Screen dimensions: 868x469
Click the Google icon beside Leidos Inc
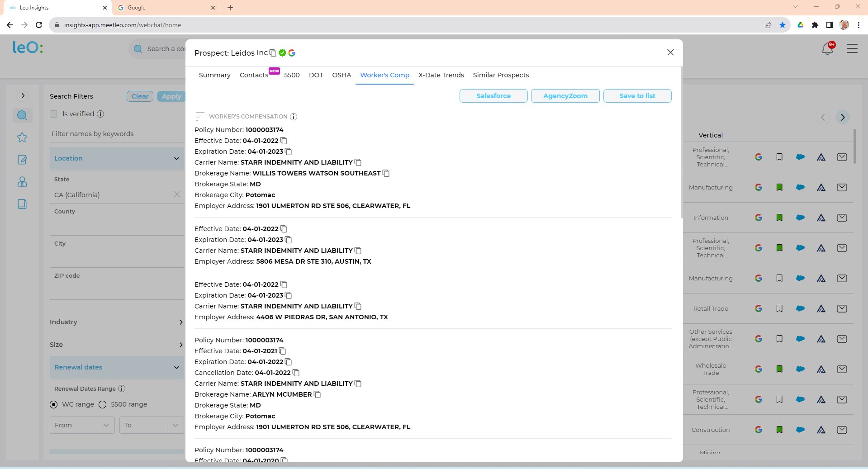pyautogui.click(x=292, y=53)
